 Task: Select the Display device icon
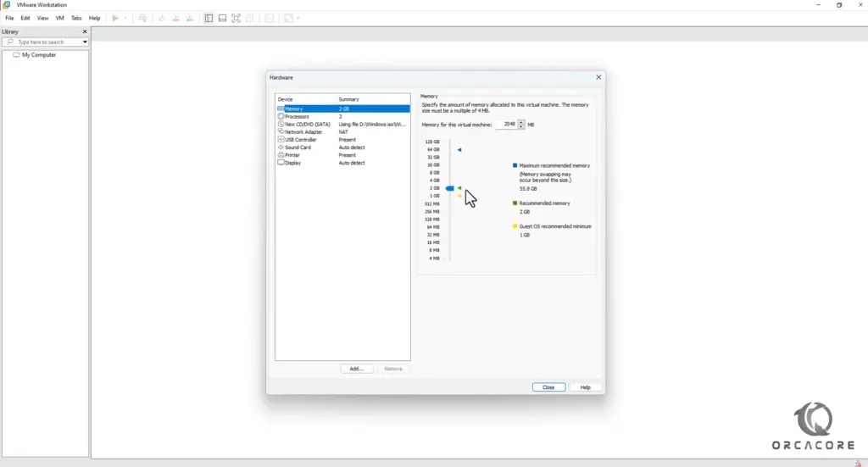tap(281, 164)
